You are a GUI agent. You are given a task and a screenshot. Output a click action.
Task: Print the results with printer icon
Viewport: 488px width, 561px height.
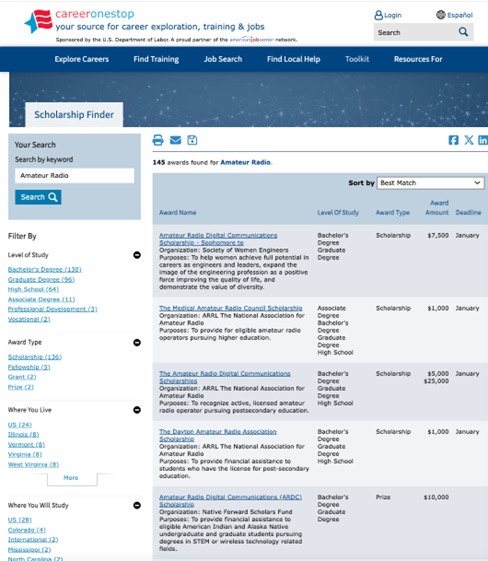(x=158, y=140)
